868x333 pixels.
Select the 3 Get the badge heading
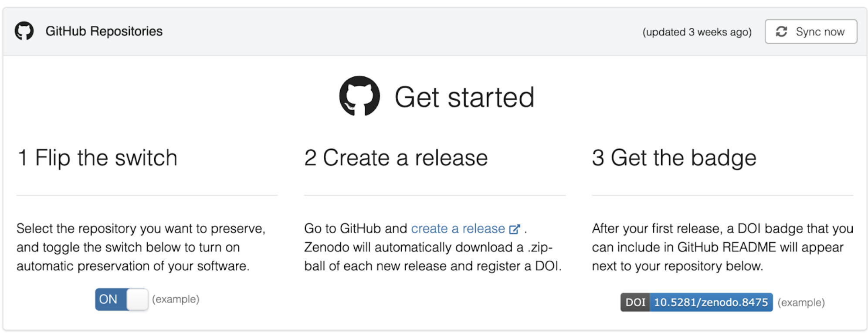674,158
